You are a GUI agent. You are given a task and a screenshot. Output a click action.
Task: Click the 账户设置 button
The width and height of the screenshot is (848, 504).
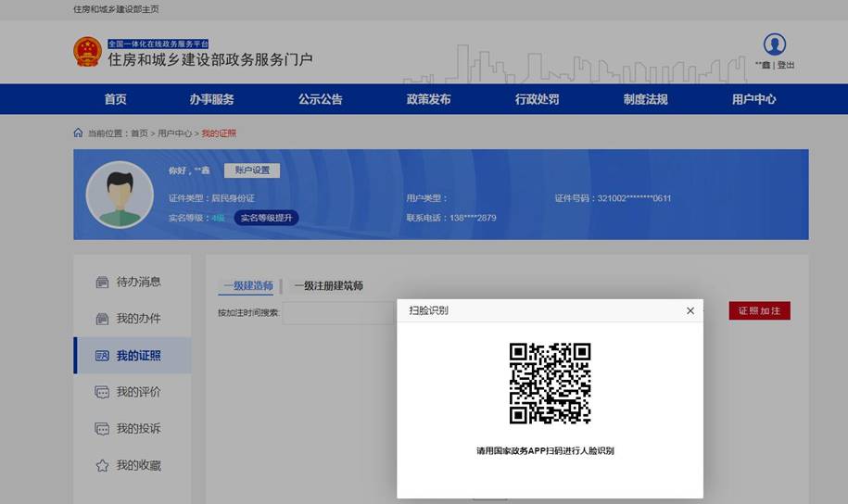[x=251, y=170]
